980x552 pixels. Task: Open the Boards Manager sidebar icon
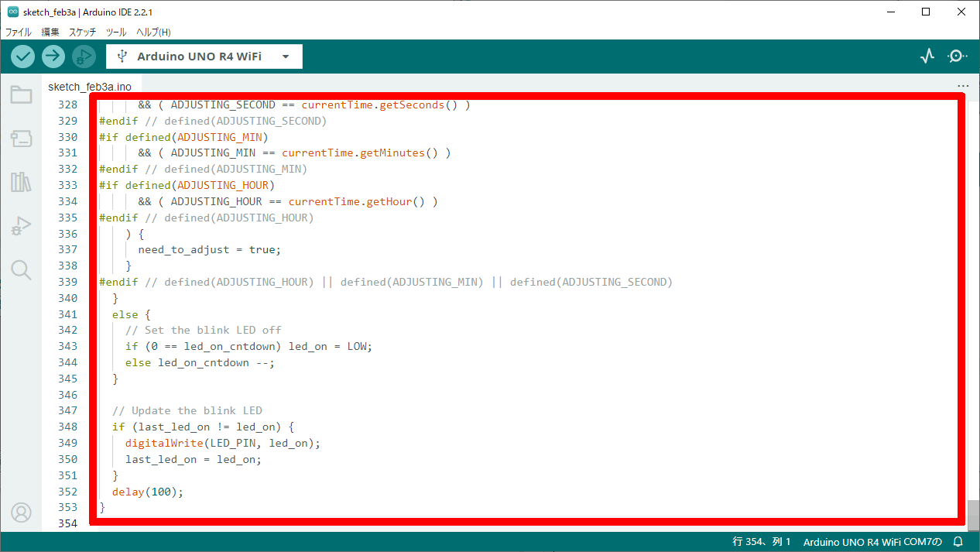coord(21,139)
